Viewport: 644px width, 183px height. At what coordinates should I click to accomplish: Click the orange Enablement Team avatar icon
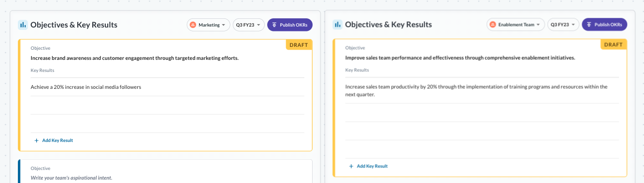tap(493, 24)
